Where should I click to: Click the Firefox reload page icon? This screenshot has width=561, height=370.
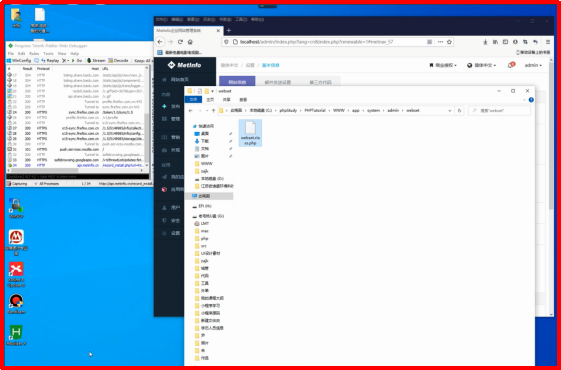click(x=180, y=42)
